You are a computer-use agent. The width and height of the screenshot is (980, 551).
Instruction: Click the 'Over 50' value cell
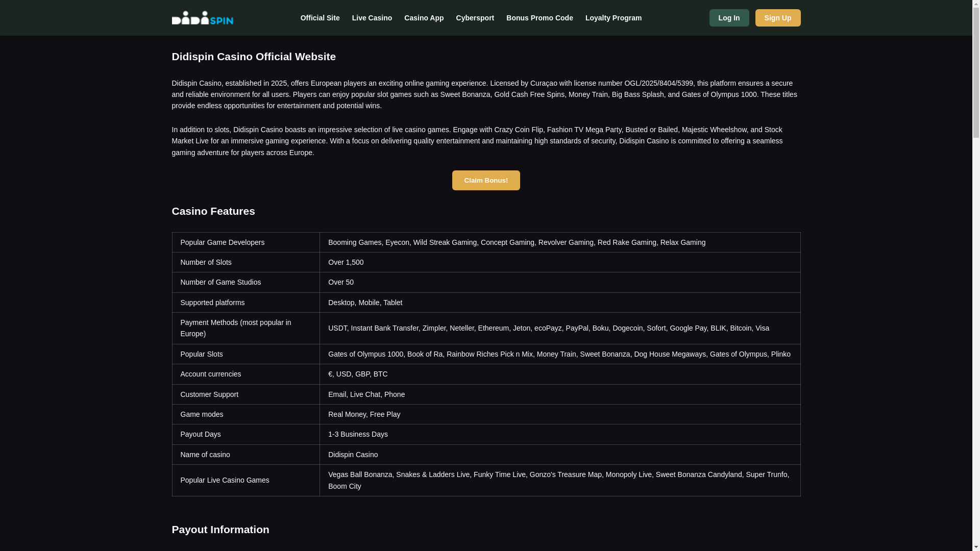click(560, 282)
